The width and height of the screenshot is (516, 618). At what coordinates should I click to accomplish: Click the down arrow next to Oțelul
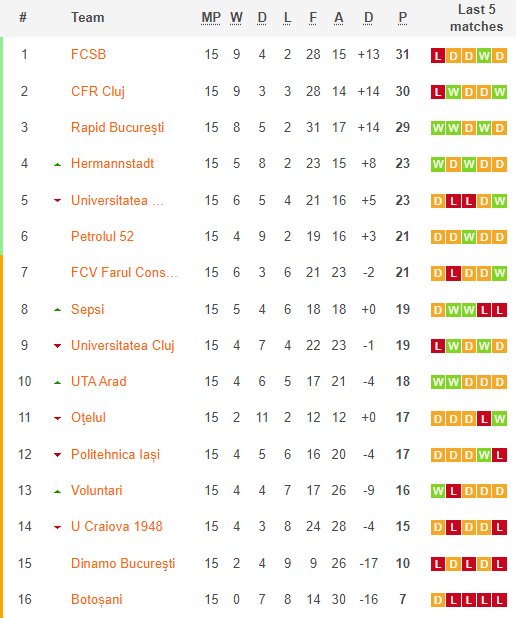coord(58,418)
